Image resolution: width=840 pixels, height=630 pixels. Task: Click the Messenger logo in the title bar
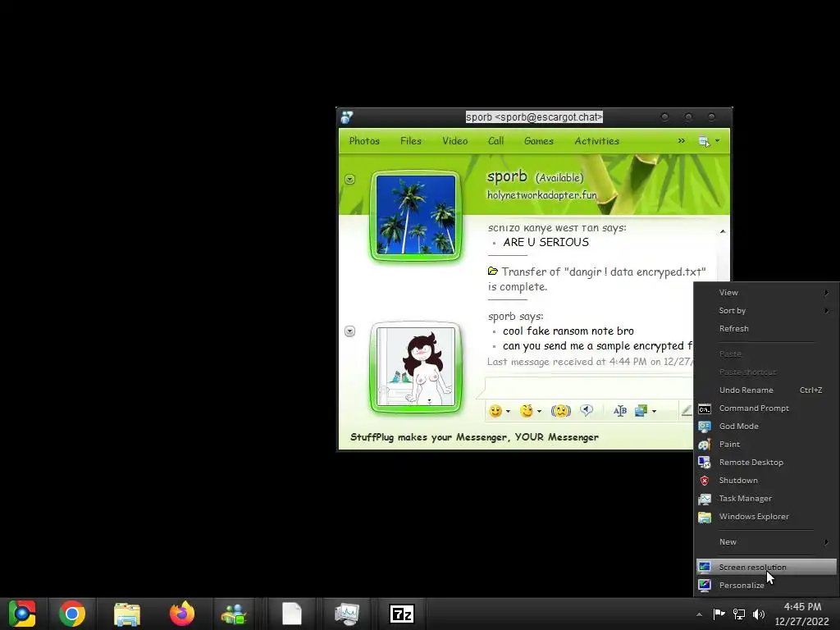click(x=347, y=116)
